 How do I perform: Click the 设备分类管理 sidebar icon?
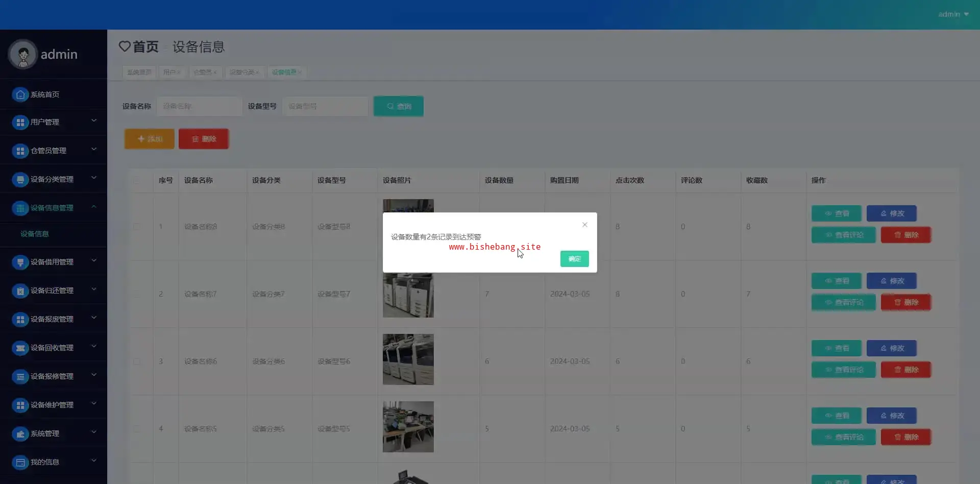[x=20, y=180]
